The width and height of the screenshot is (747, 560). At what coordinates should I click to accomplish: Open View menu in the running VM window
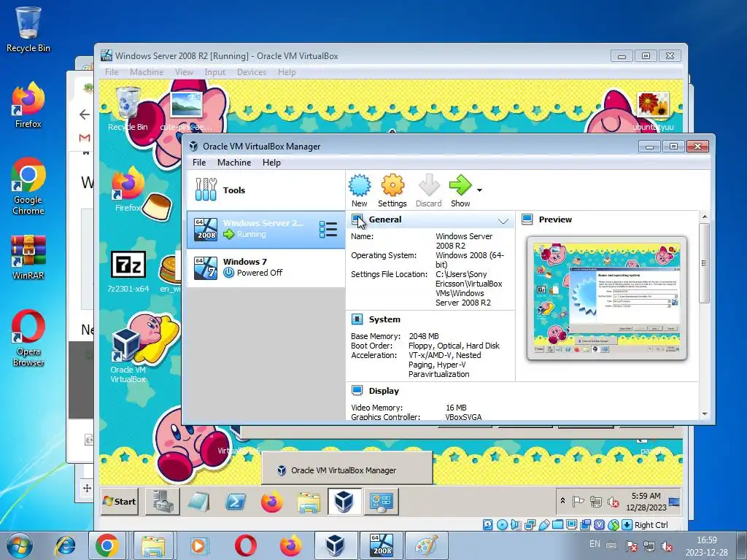[184, 72]
